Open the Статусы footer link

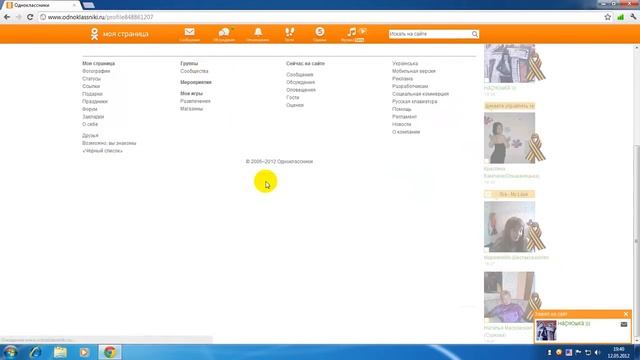tap(91, 79)
